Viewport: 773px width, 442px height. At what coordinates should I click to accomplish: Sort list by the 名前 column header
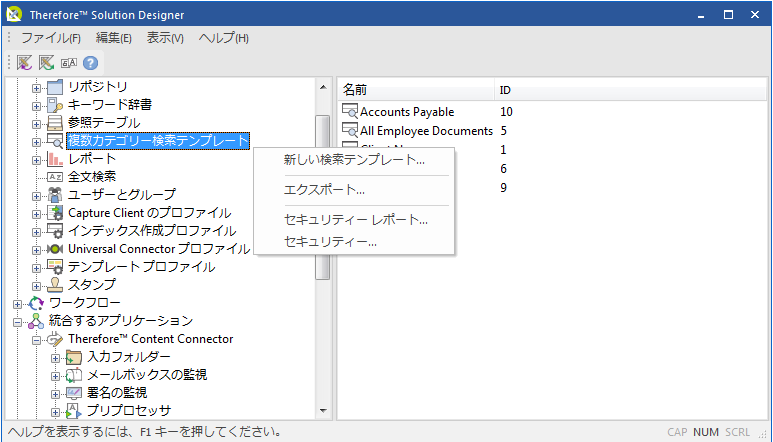415,90
